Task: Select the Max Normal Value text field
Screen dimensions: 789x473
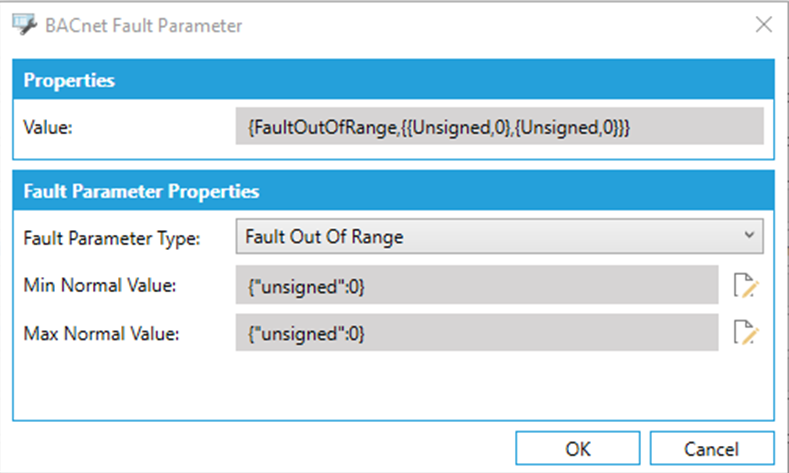Action: tap(476, 333)
